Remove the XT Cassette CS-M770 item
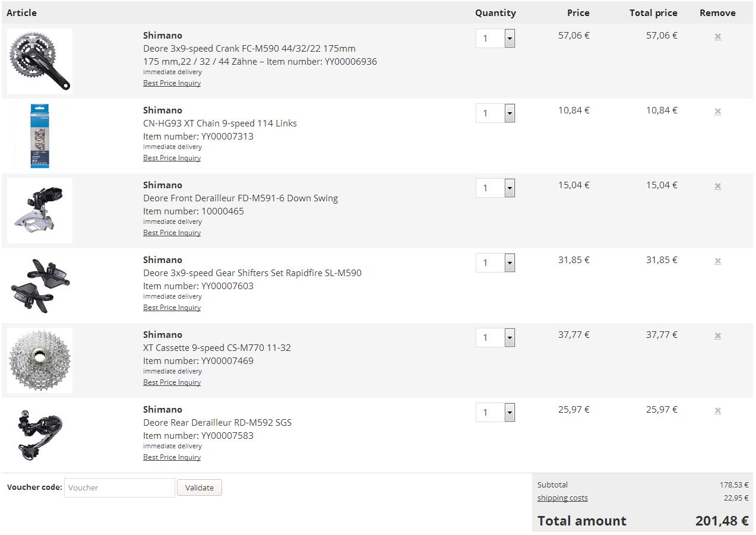756x535 pixels. 717,336
